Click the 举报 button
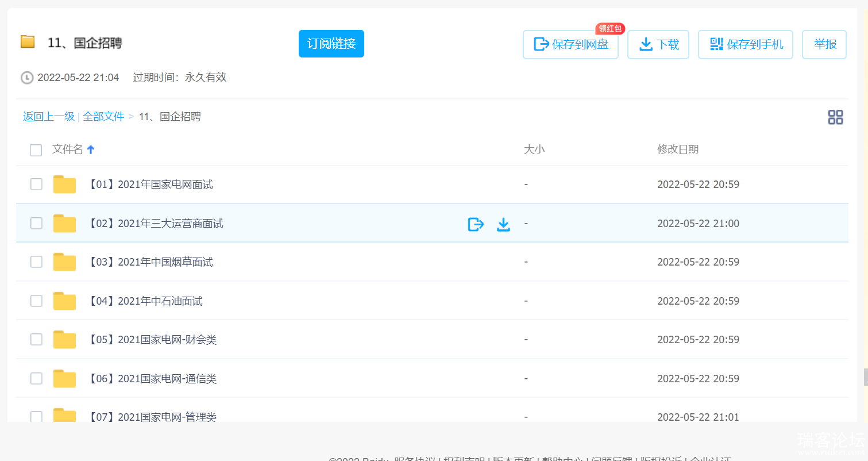 coord(824,44)
